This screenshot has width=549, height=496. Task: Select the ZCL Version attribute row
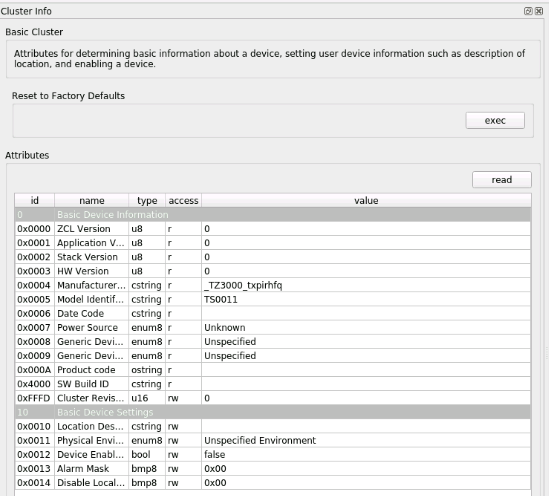[273, 229]
